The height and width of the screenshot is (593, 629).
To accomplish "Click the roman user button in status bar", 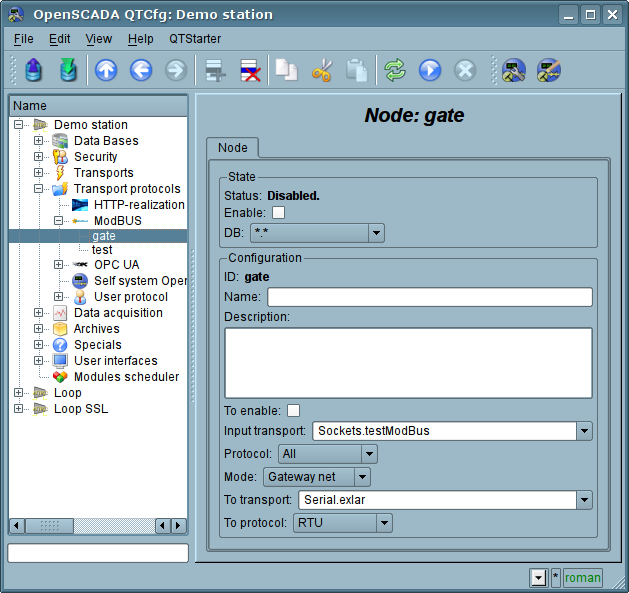I will (582, 578).
